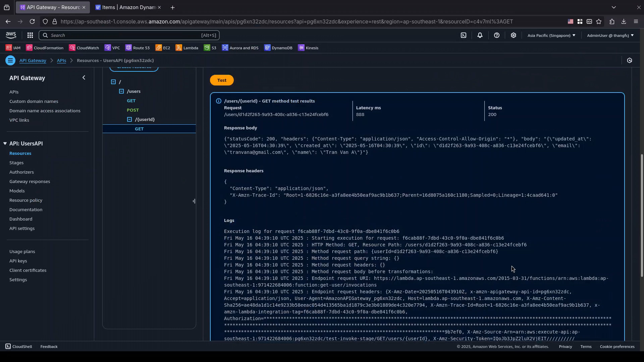Image resolution: width=644 pixels, height=362 pixels.
Task: Open Cookie preferences in the footer
Action: [617, 347]
